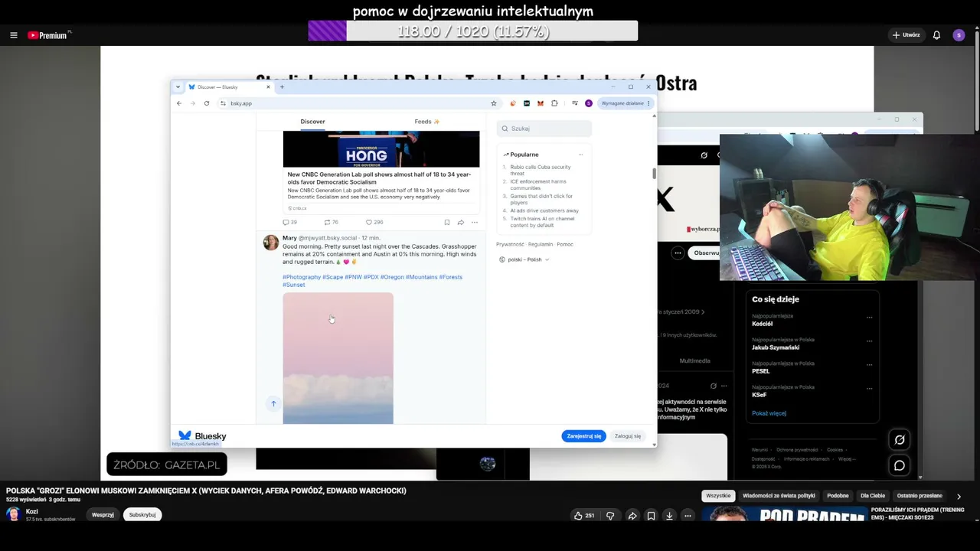Open the Prywatność link
Viewport: 980px width, 551px height.
click(x=510, y=244)
